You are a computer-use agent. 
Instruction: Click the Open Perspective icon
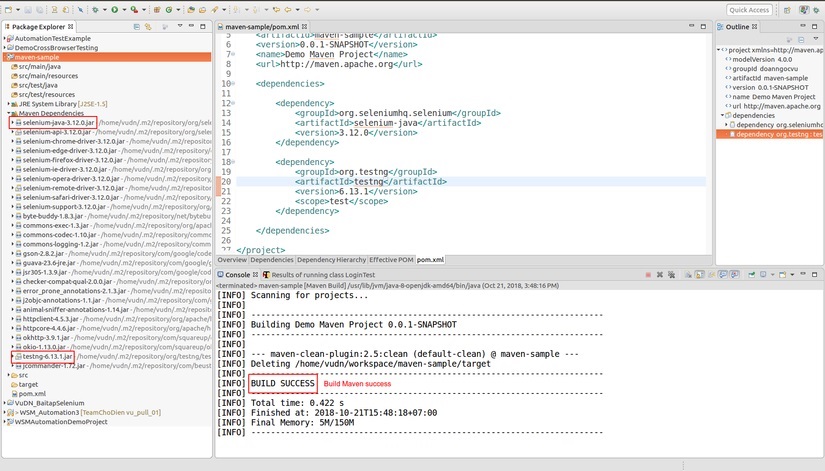pyautogui.click(x=787, y=9)
